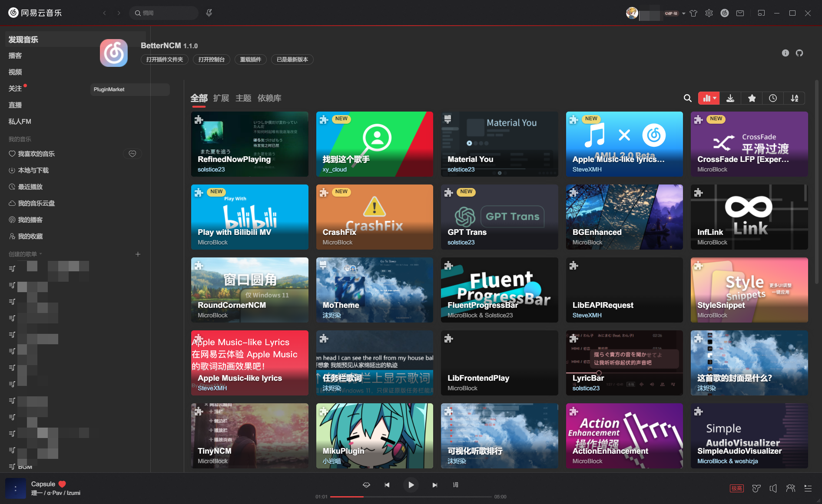Screen dimensions: 822x504
Task: Toggle liked heart next to Capsule
Action: coord(62,484)
